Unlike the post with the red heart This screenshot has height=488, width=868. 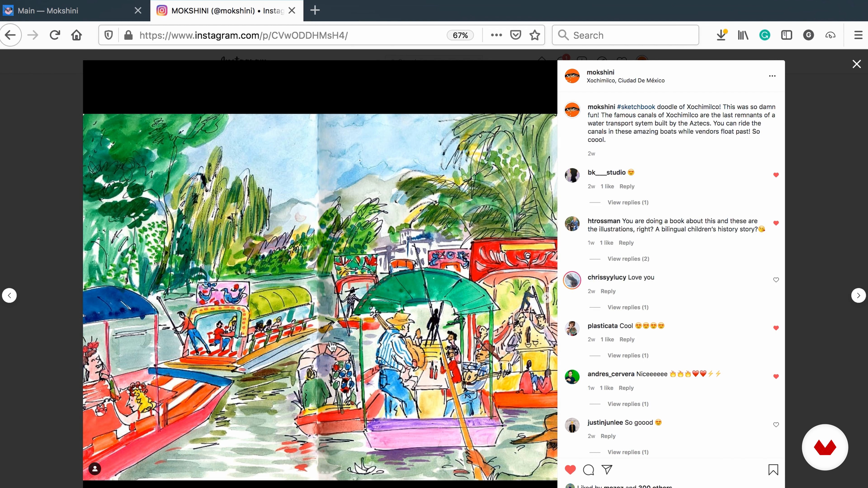click(570, 469)
